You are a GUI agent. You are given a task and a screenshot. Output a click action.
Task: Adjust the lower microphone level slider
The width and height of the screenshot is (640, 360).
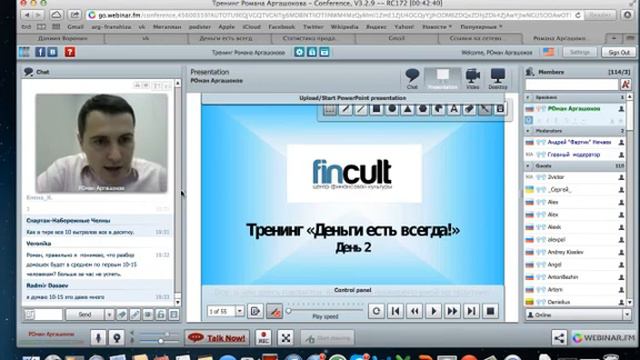[x=157, y=341]
